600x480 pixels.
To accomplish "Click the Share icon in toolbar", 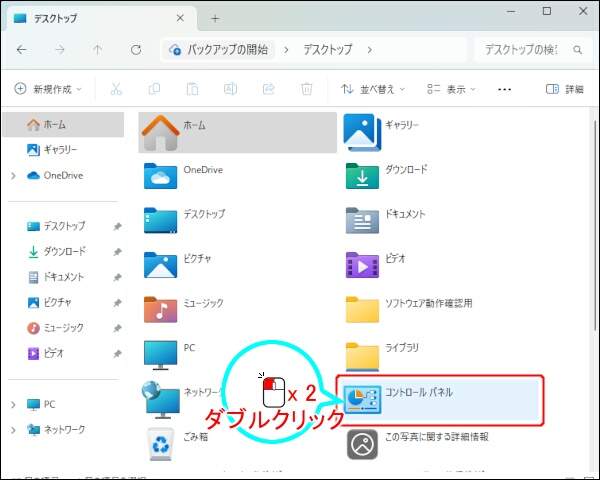I will coord(268,89).
